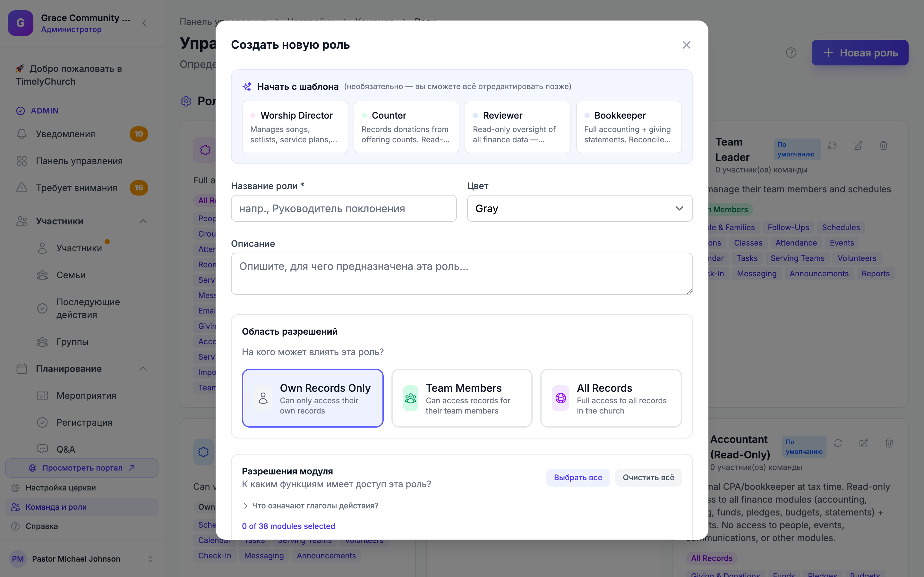
Task: Edit the Accountant (Read-Only) role
Action: pos(863,443)
